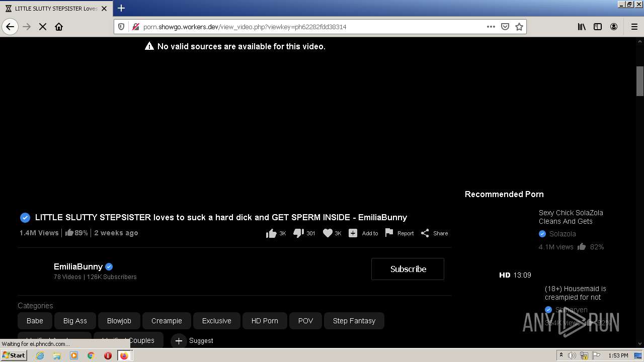The width and height of the screenshot is (644, 362).
Task: Open the Firefox home page
Action: coord(59,27)
